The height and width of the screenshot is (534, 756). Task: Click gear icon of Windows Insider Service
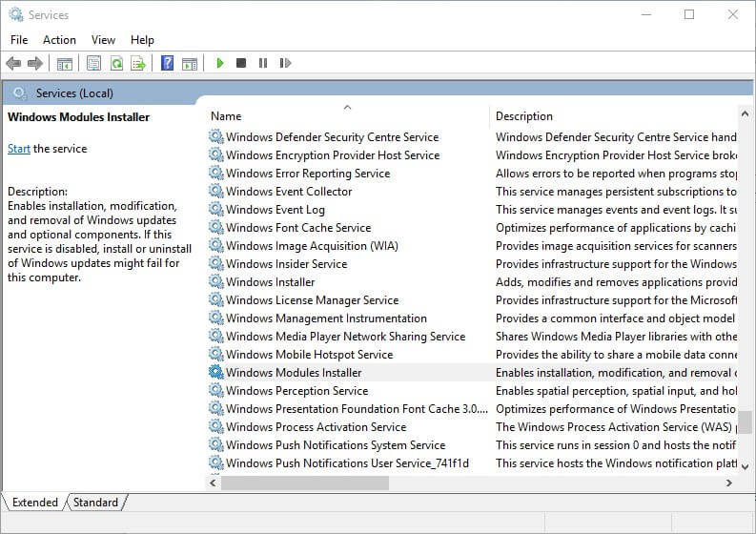216,263
